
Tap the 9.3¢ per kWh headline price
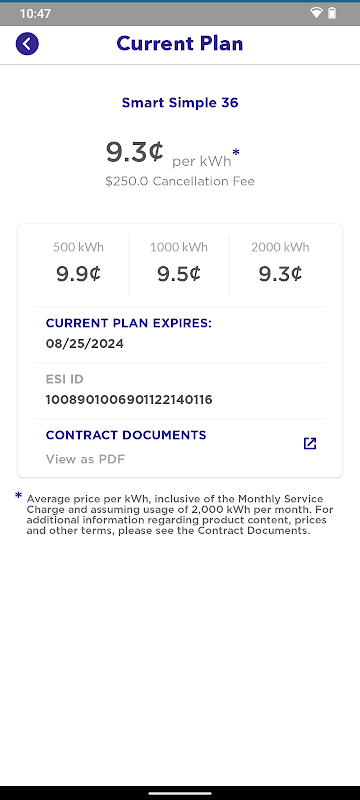(172, 153)
